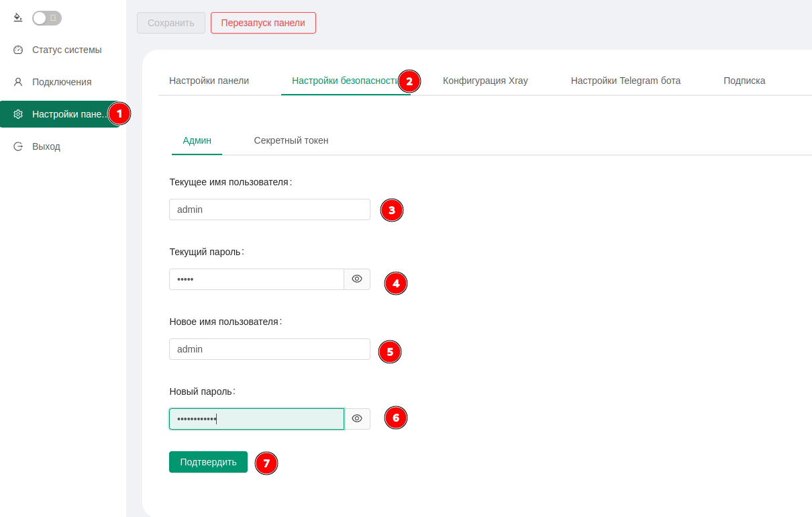The image size is (812, 517).
Task: Select the gear icon for Настройки панели
Action: click(x=18, y=114)
